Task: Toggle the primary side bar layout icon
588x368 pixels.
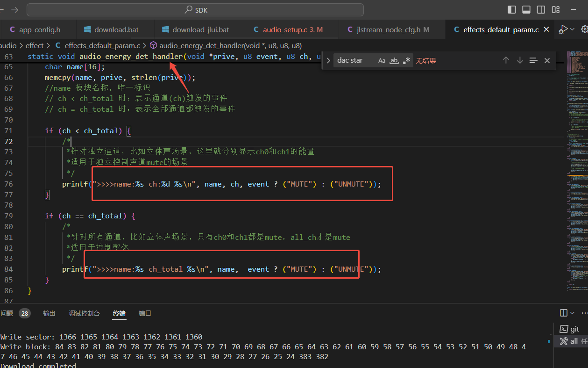Action: (x=512, y=9)
